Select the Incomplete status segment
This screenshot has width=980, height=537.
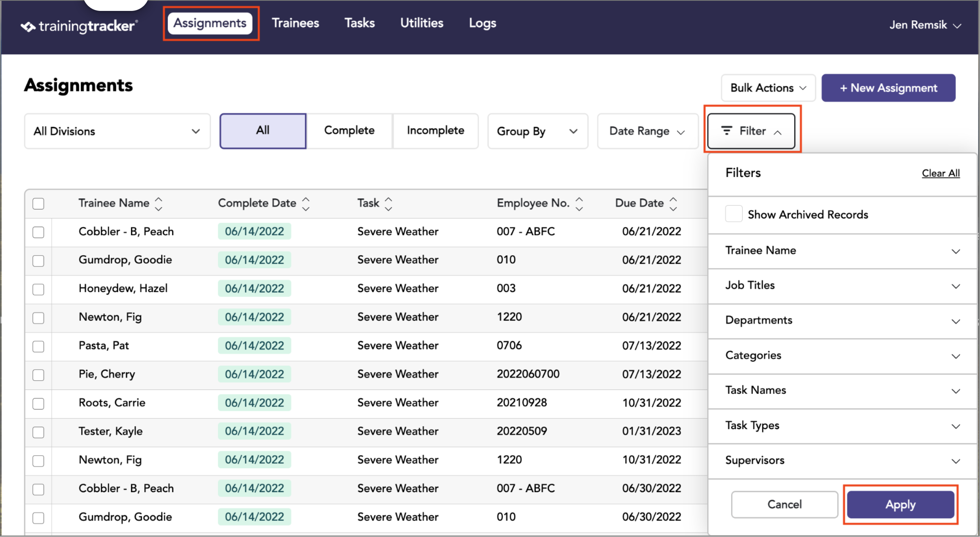435,131
